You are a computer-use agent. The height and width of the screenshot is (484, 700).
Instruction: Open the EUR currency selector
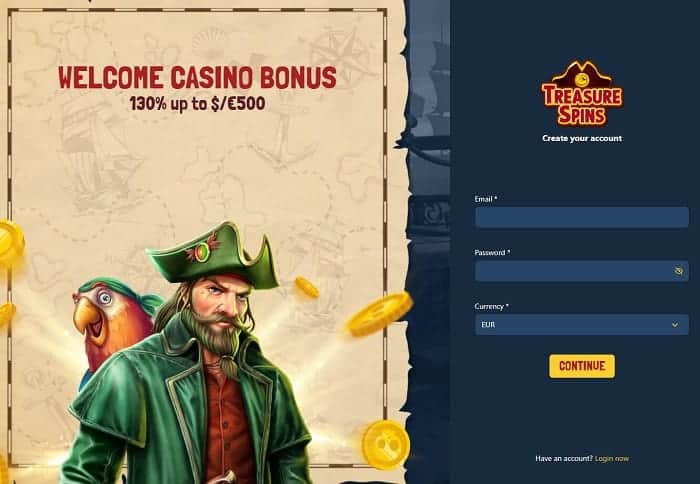582,325
